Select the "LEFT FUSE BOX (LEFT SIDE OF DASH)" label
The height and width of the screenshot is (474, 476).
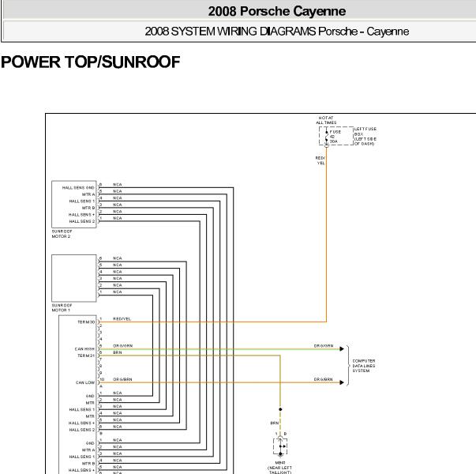click(365, 137)
